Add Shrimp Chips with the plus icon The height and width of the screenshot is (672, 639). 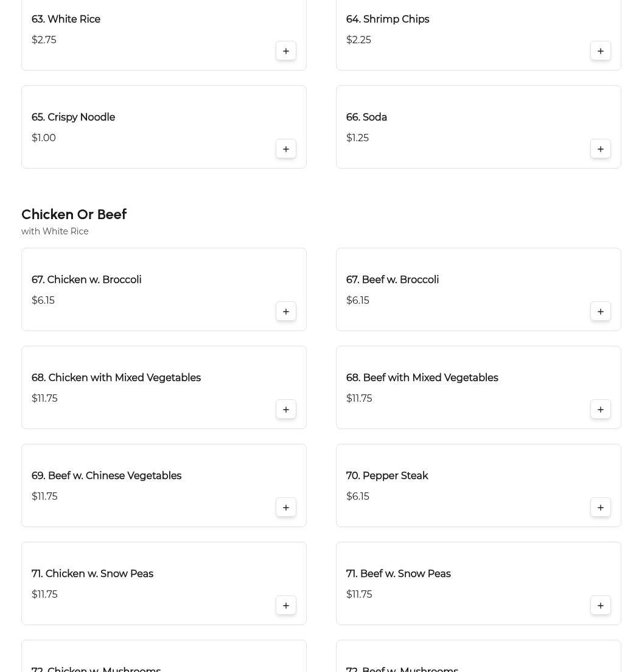pos(601,51)
